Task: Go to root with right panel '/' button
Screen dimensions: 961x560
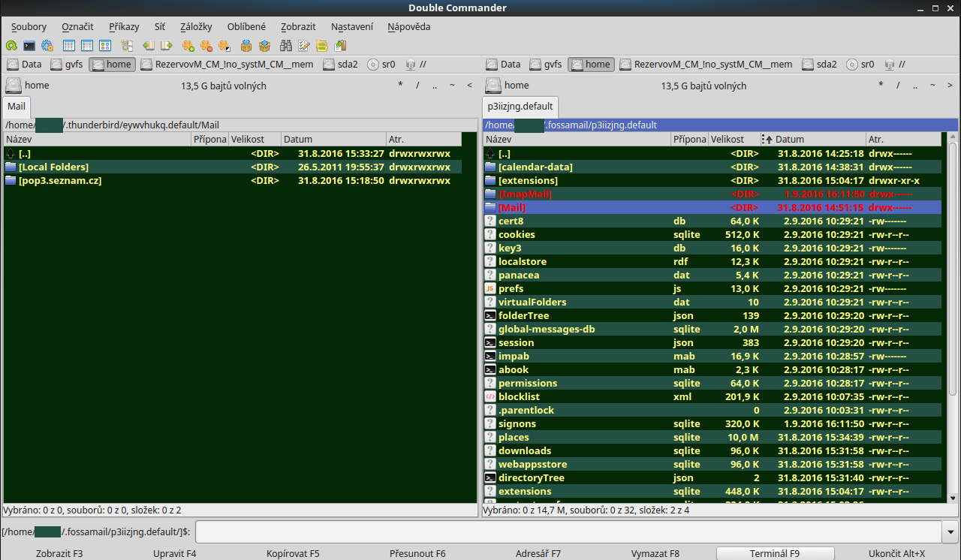Action: click(897, 85)
